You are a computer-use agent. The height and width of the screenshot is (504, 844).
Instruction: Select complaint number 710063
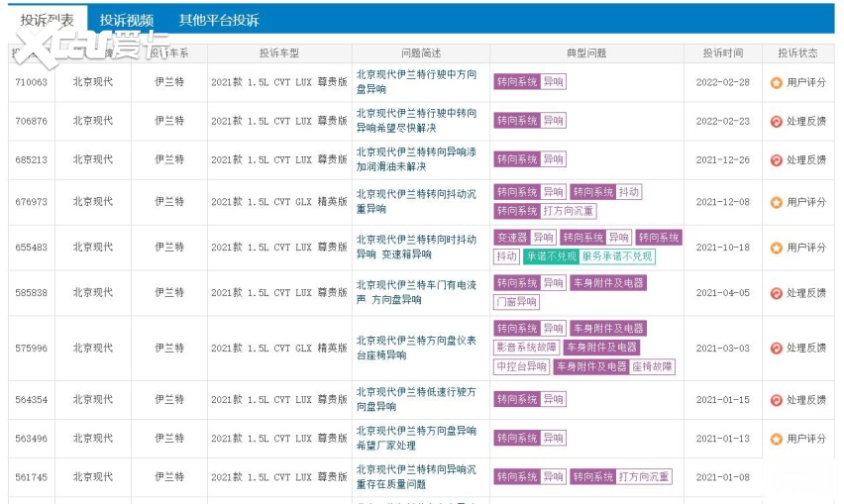pos(32,82)
